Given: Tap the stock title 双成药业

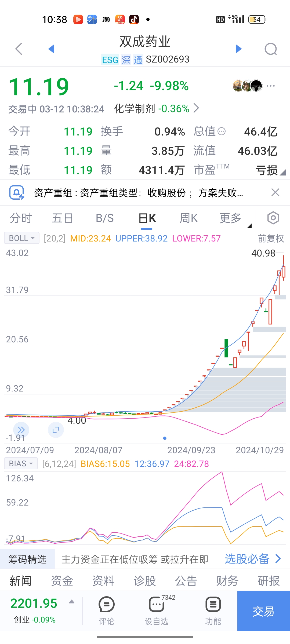Looking at the screenshot, I should [145, 42].
